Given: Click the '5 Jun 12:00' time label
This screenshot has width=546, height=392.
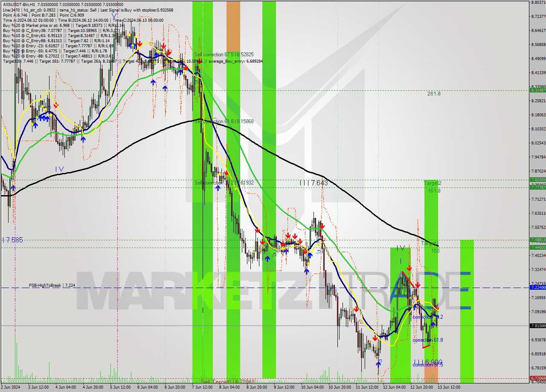Looking at the screenshot, I should point(120,387).
